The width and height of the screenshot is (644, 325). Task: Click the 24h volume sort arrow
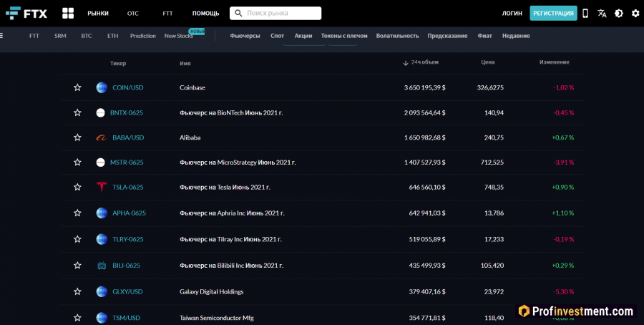(406, 63)
